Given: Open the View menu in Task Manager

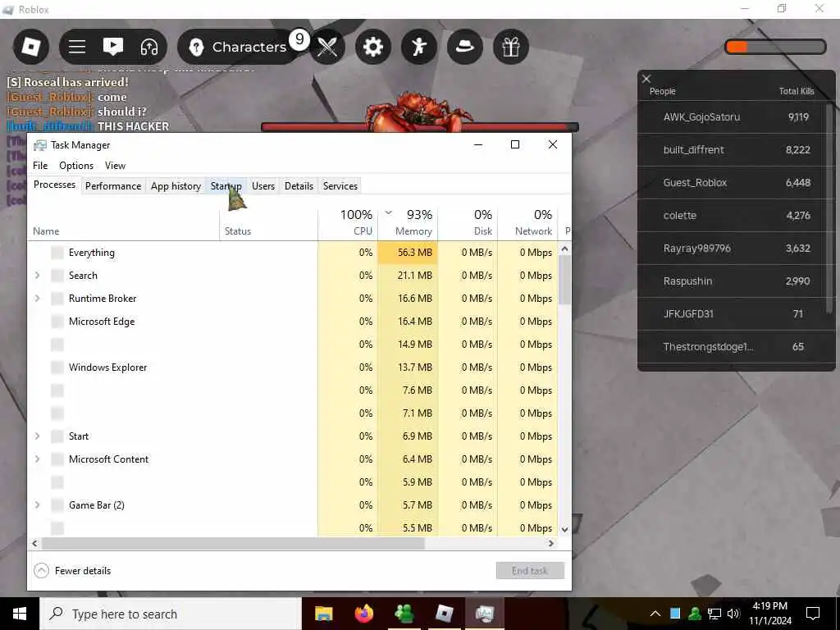Looking at the screenshot, I should point(115,166).
